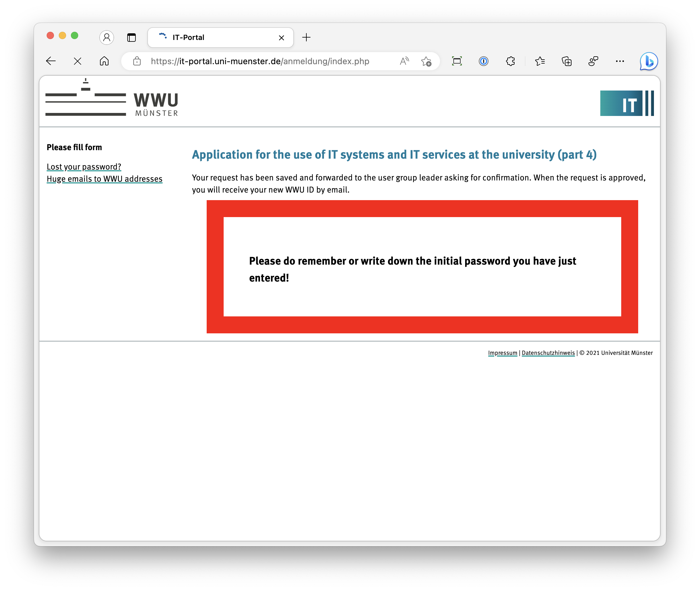Stop loading the page

[x=78, y=61]
